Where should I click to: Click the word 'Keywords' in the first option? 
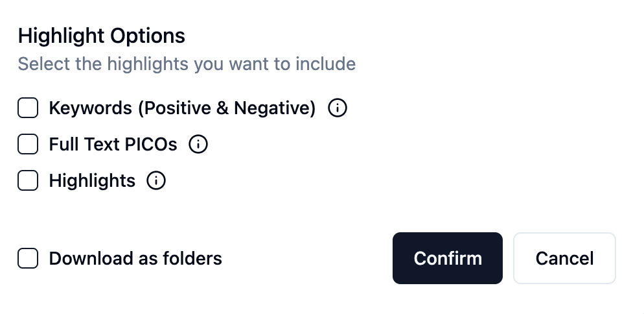click(90, 108)
